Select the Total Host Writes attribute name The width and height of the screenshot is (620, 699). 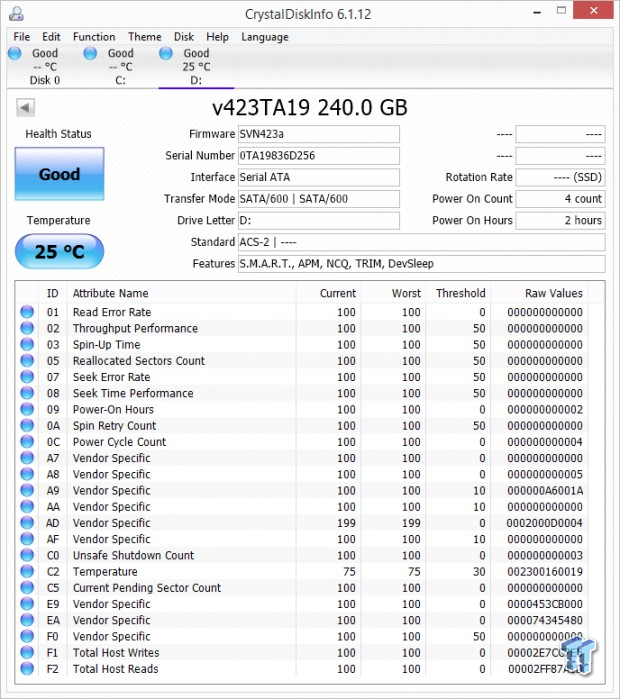coord(116,653)
